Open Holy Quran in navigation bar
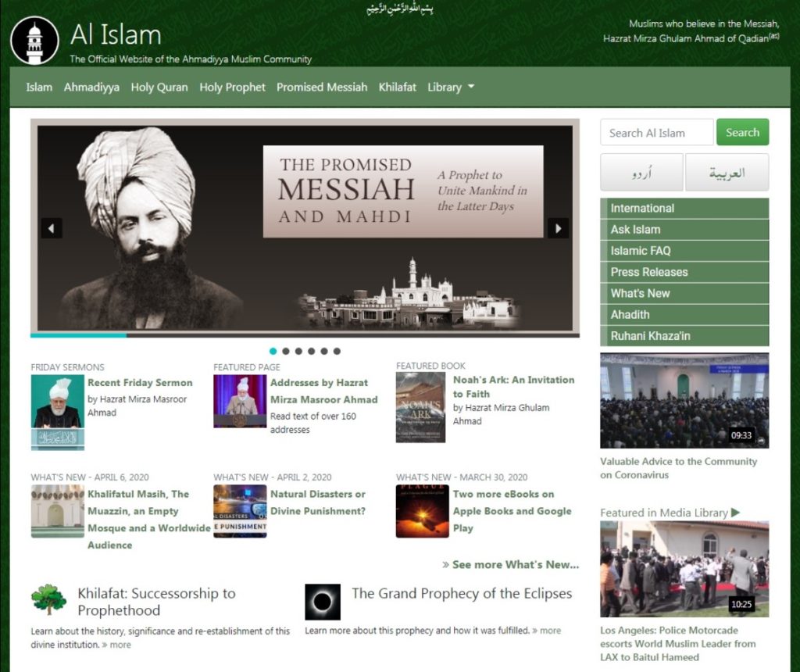 pos(159,88)
